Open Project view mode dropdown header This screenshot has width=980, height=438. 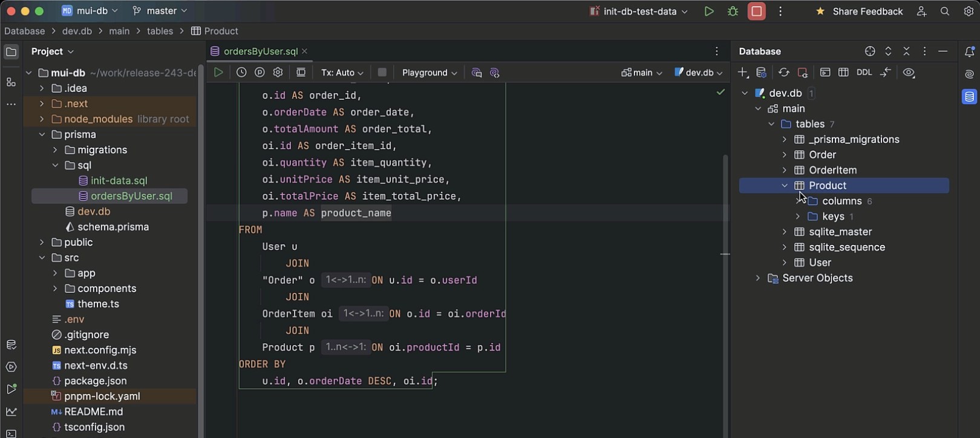point(53,51)
